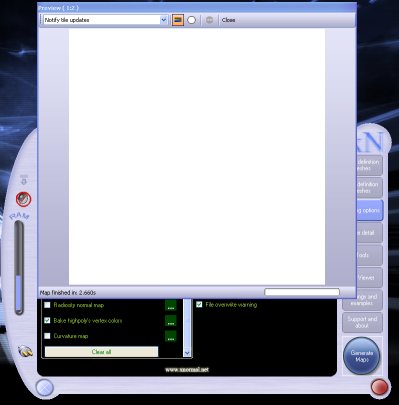Click the red round button at bottom-right
The image size is (399, 405).
click(380, 387)
